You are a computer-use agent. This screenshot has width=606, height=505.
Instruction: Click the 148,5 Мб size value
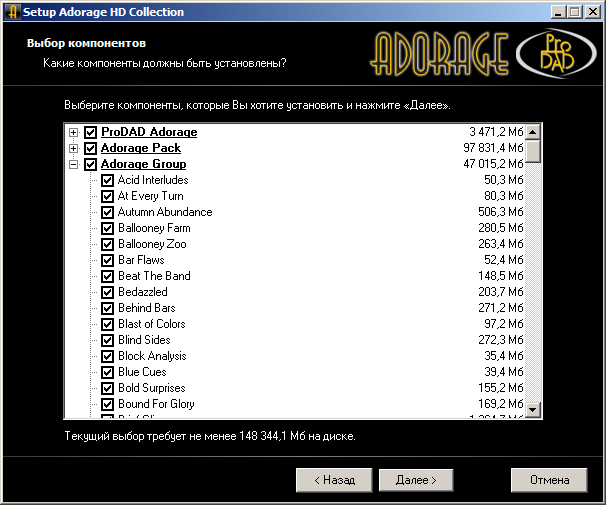[500, 276]
